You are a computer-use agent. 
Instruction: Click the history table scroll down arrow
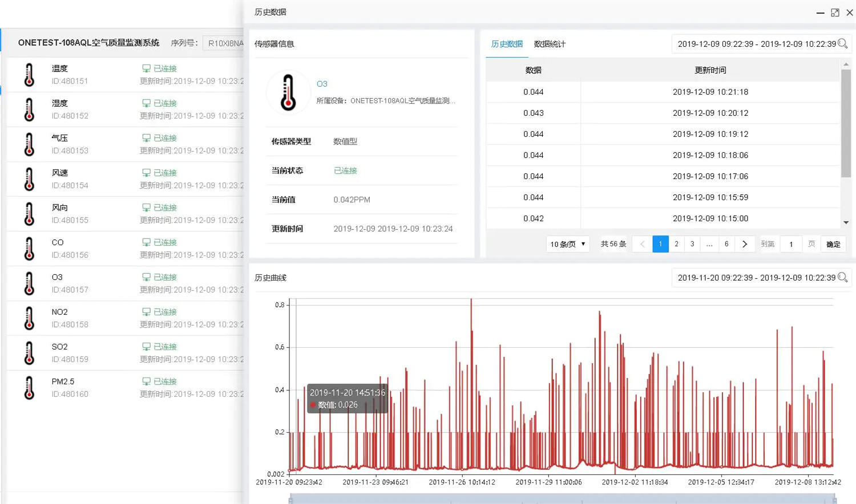click(x=846, y=222)
